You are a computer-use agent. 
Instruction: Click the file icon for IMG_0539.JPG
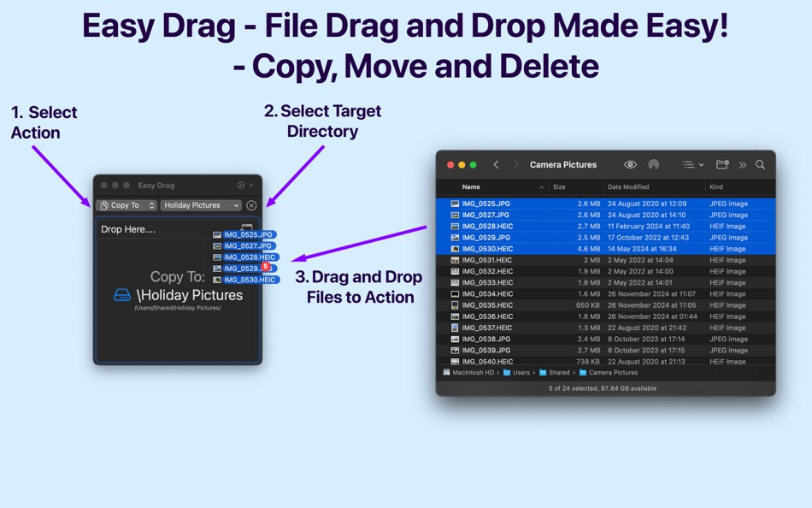455,351
